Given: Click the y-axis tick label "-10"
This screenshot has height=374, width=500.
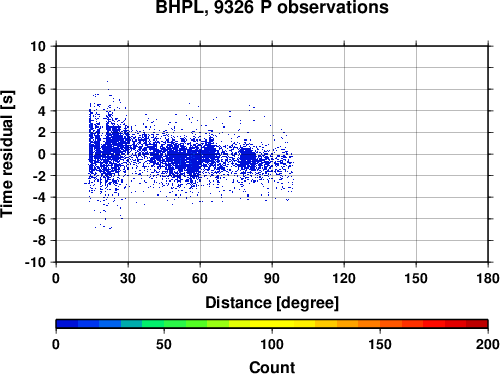Looking at the screenshot, I should coord(35,262).
